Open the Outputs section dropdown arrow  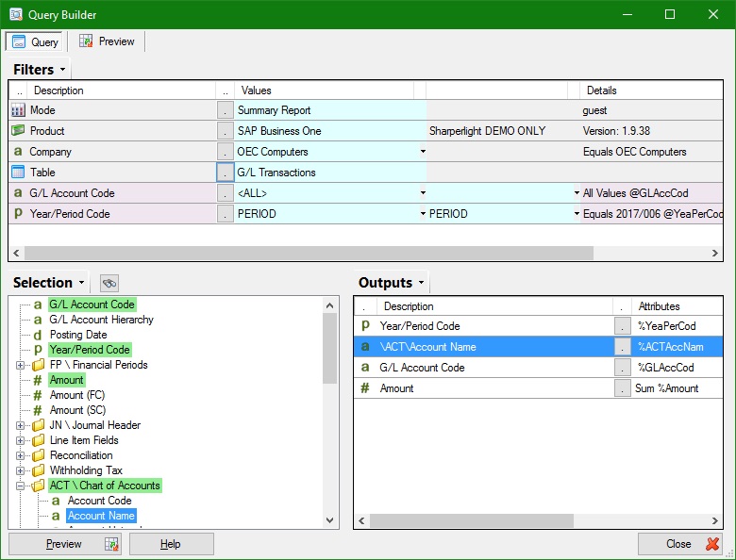click(x=421, y=283)
